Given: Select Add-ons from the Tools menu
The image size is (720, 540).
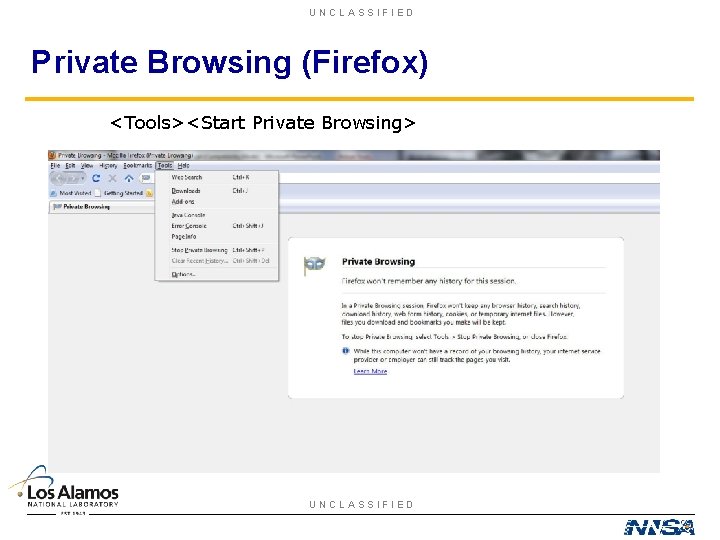Looking at the screenshot, I should (x=217, y=202).
